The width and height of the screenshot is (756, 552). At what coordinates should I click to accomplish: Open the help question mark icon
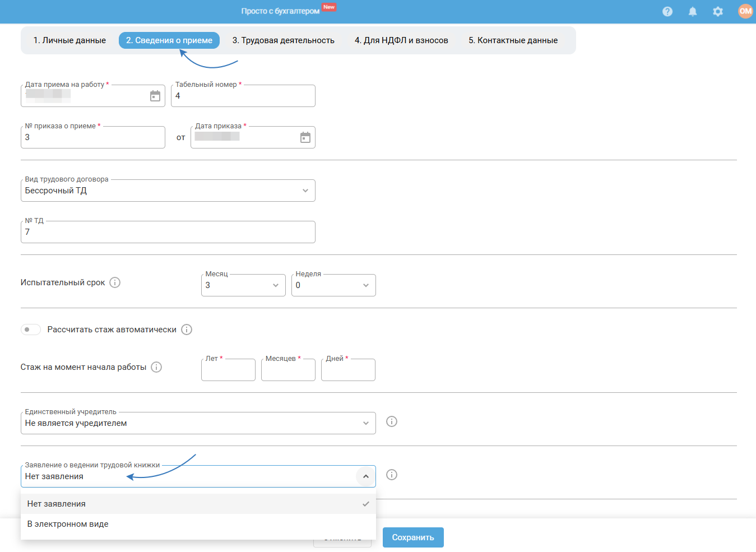click(x=667, y=11)
